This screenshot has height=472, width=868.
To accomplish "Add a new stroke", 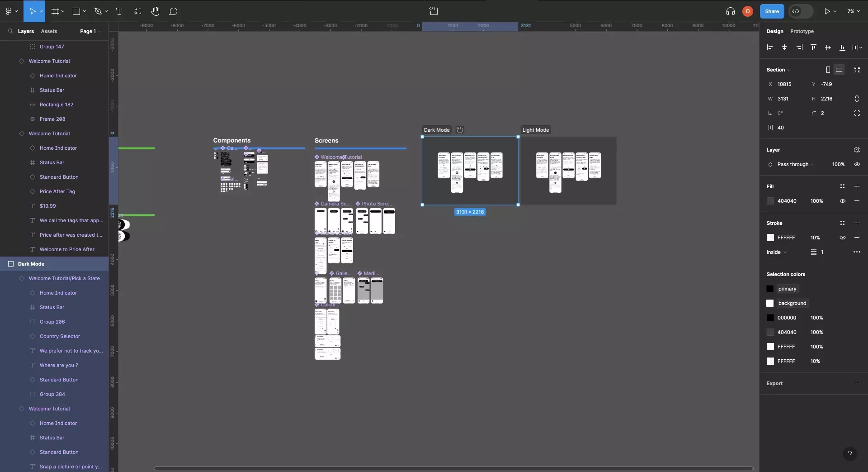I will (x=857, y=223).
